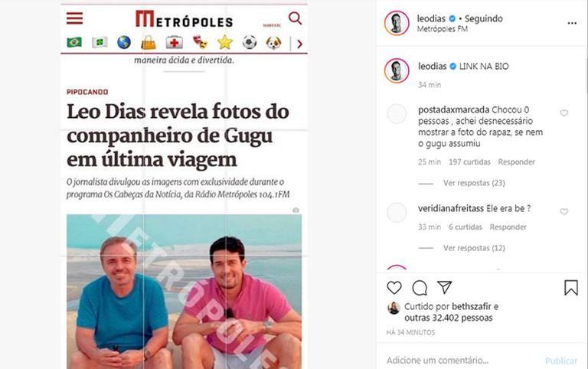Reply to postadaxmarcada's comment
588x369 pixels.
tap(516, 162)
